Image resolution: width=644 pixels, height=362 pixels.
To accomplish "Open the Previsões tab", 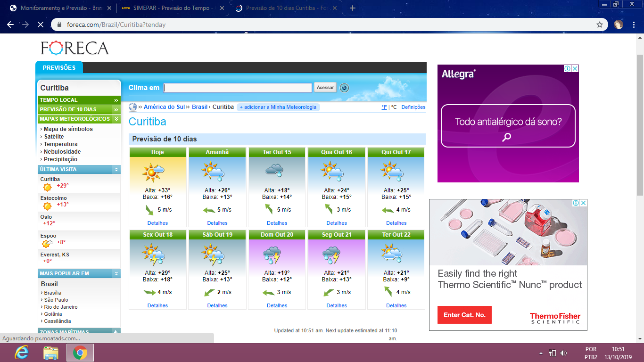I will 59,68.
